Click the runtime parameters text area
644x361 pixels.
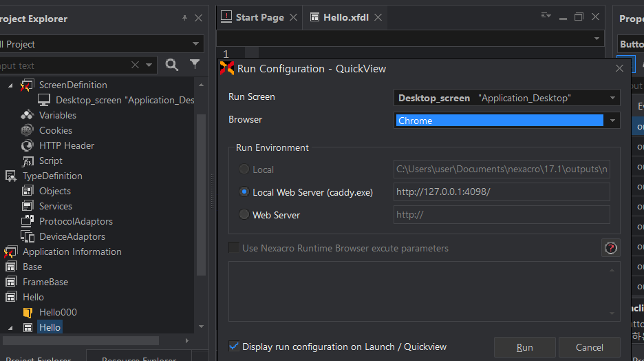(424, 291)
